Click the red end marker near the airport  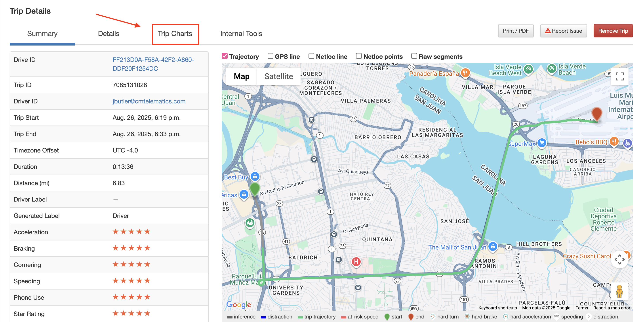pyautogui.click(x=597, y=113)
